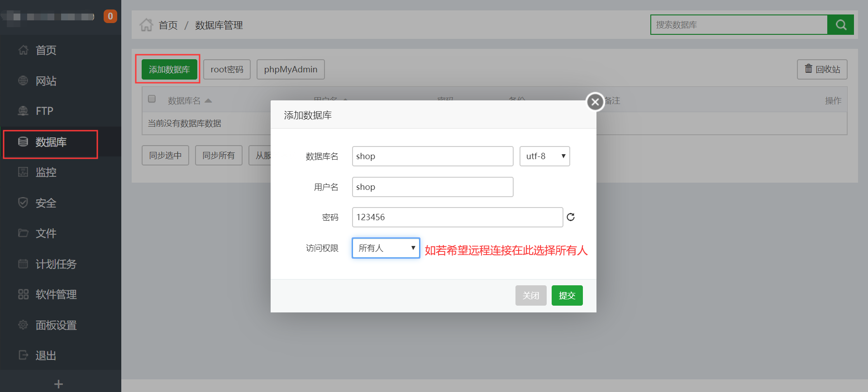Viewport: 868px width, 392px height.
Task: Open phpMyAdmin button
Action: (291, 69)
